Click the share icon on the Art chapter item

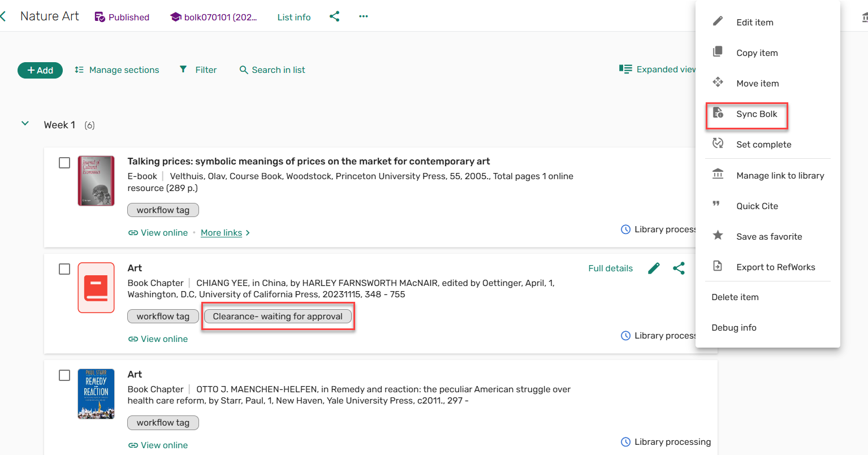pos(679,268)
